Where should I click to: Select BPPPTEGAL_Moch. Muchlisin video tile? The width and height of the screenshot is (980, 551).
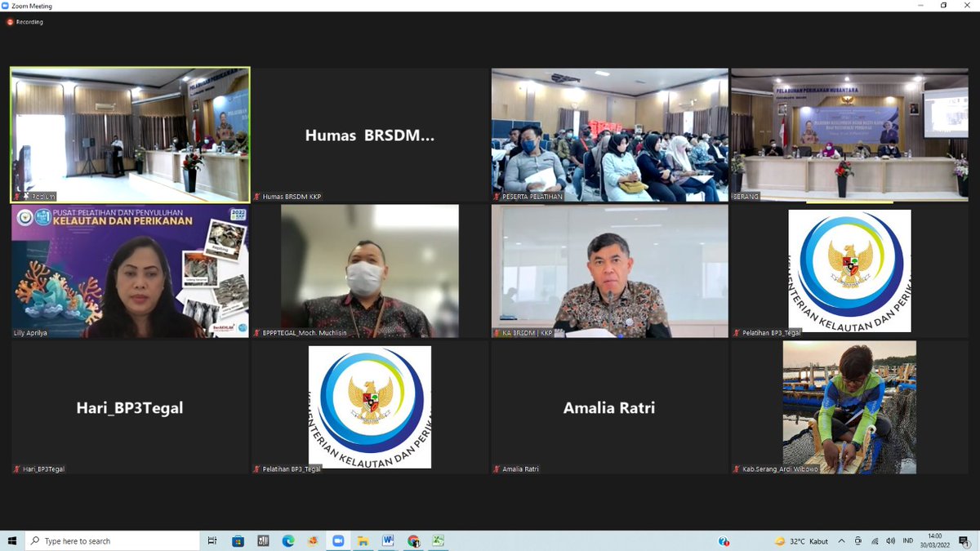[370, 271]
